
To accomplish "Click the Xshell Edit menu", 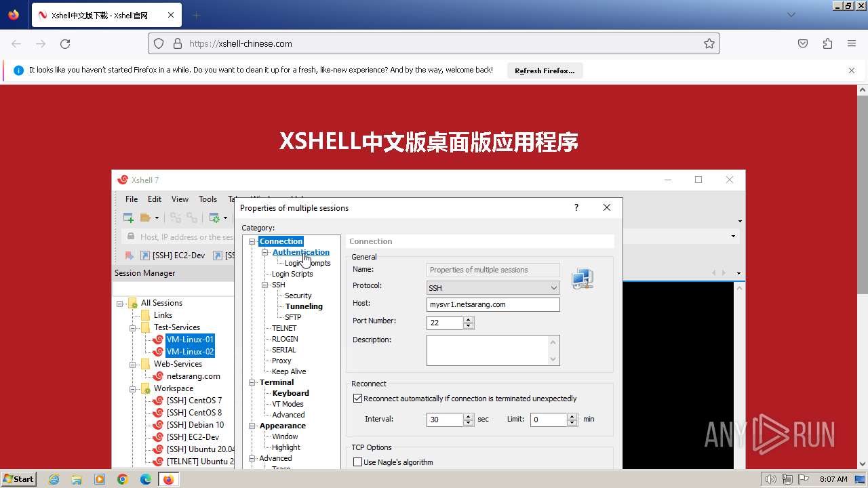I will point(155,199).
